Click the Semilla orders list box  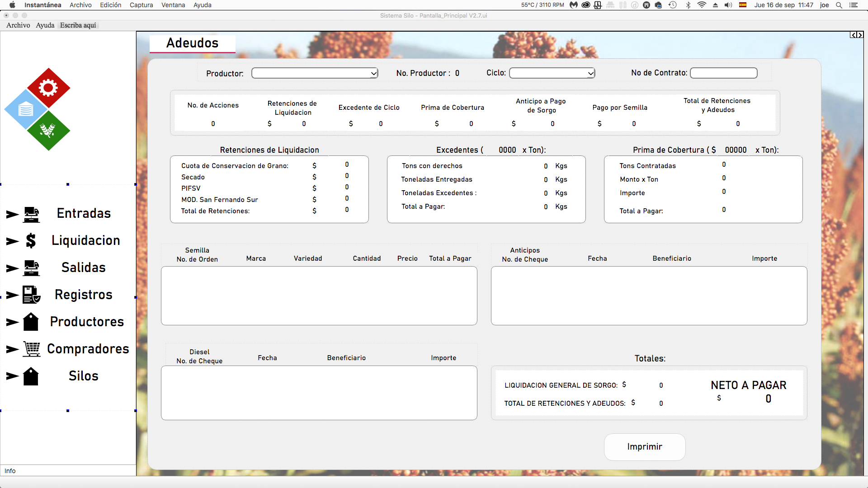319,296
